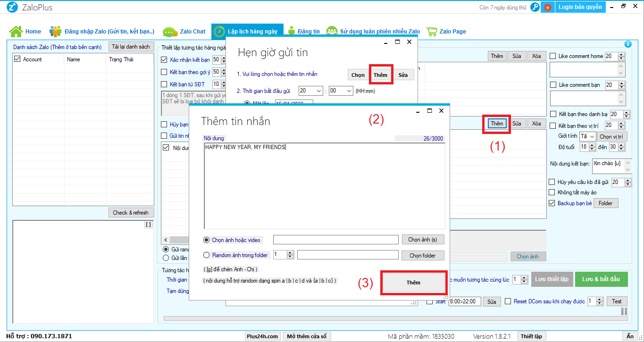Select the Random ảnh trong folder radio

(207, 255)
